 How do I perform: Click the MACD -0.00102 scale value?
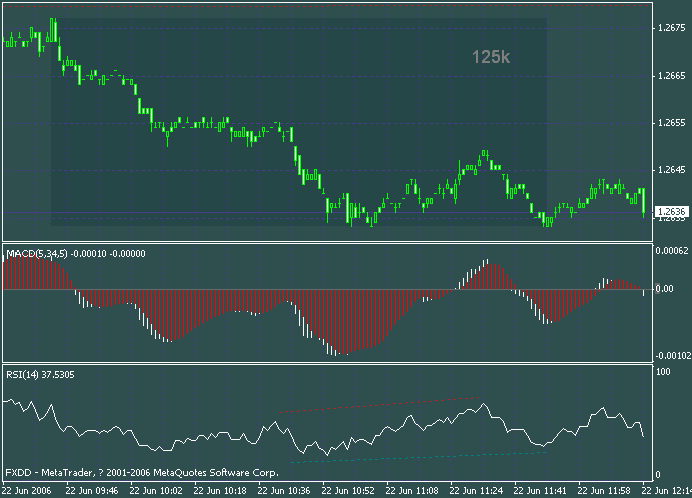(670, 355)
